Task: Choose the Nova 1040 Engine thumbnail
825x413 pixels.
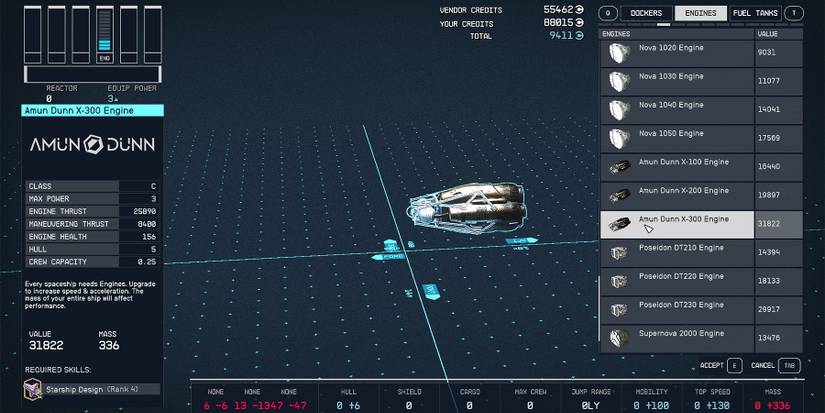Action: 619,110
